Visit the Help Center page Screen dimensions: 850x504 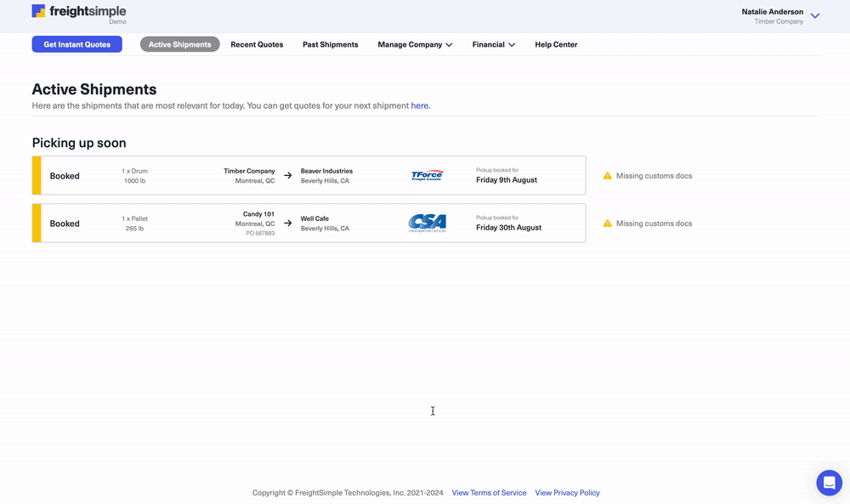tap(556, 44)
